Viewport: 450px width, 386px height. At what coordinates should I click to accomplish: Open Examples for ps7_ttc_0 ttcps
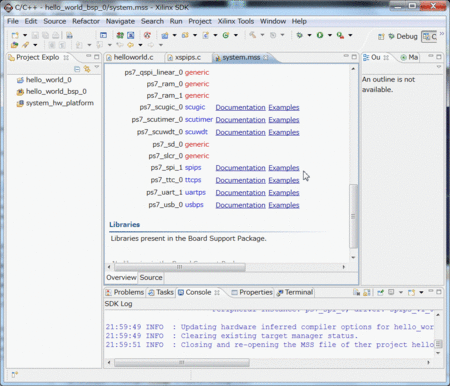284,180
